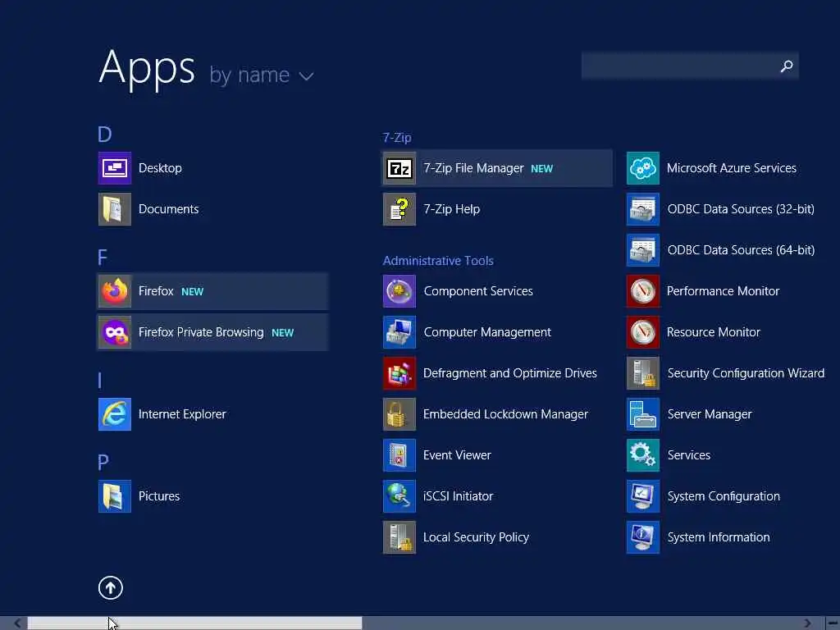Open Defragment and Optimize Drives icon
840x630 pixels.
(399, 373)
